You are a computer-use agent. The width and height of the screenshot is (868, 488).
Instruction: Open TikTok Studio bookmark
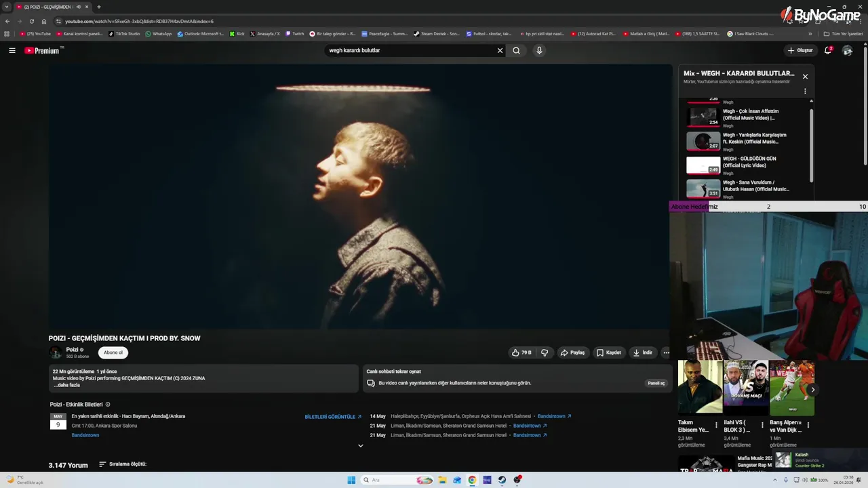(x=124, y=33)
